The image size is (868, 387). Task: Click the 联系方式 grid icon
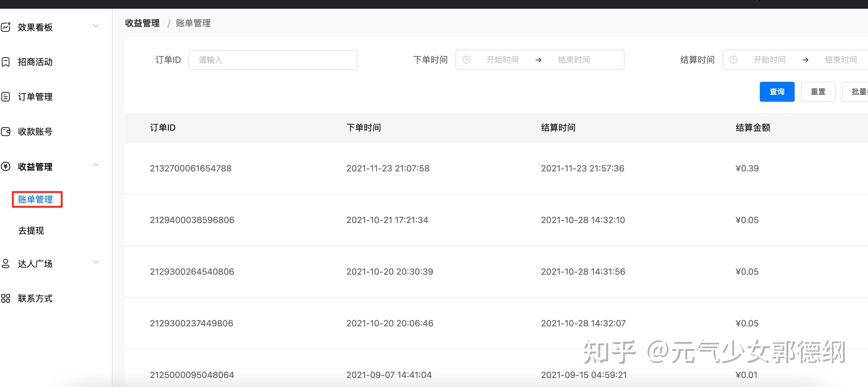coord(6,298)
